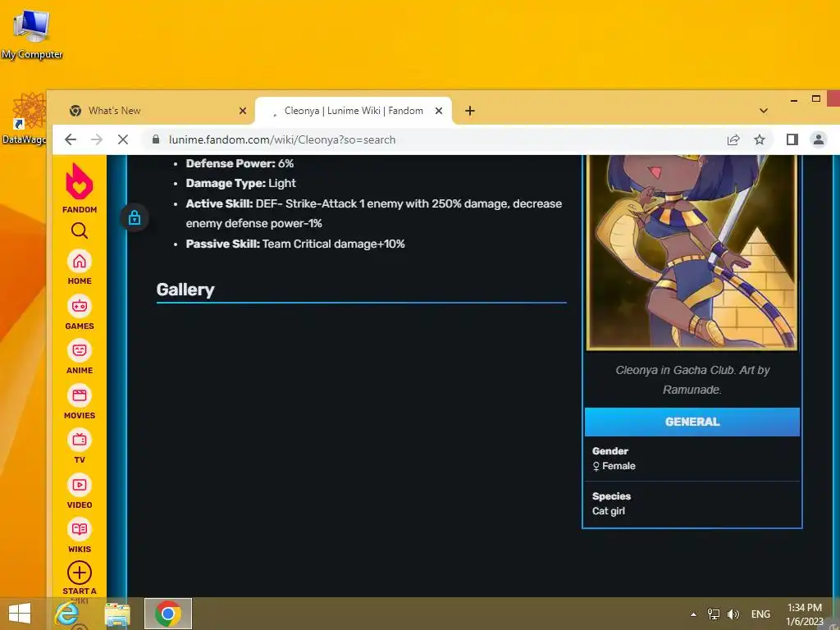
Task: Show hidden system tray icons
Action: pyautogui.click(x=693, y=614)
